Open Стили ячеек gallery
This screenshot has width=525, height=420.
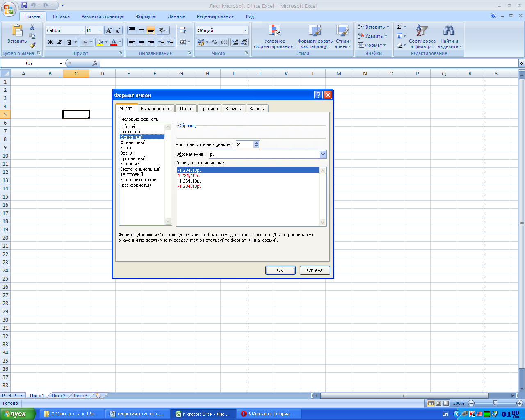[x=342, y=37]
